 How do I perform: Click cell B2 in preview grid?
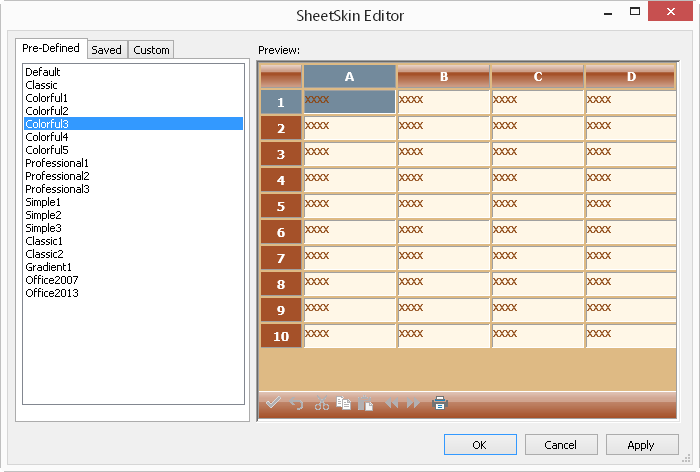tap(443, 128)
